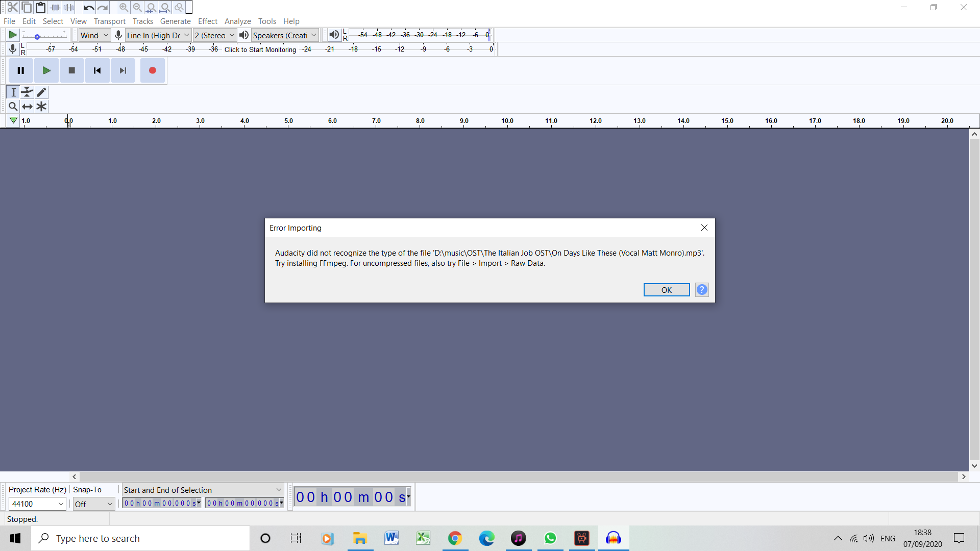Screen dimensions: 980x551
Task: Open Chrome from the taskbar
Action: tap(455, 538)
